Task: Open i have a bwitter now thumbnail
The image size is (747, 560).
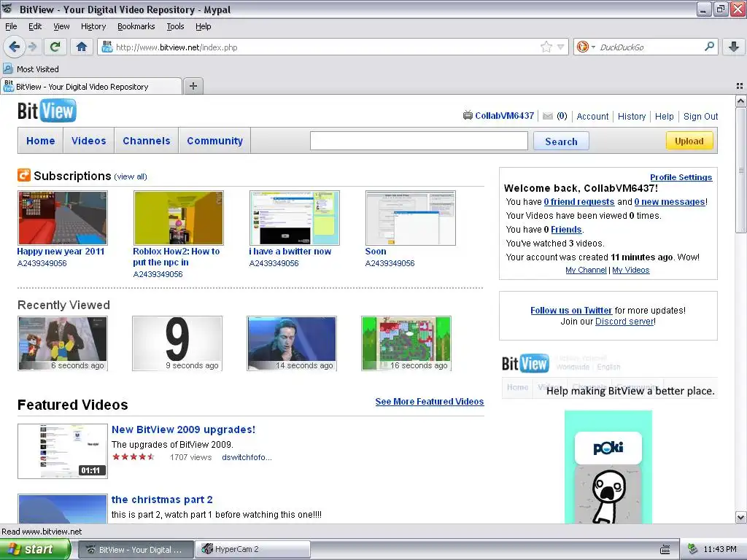Action: [295, 217]
